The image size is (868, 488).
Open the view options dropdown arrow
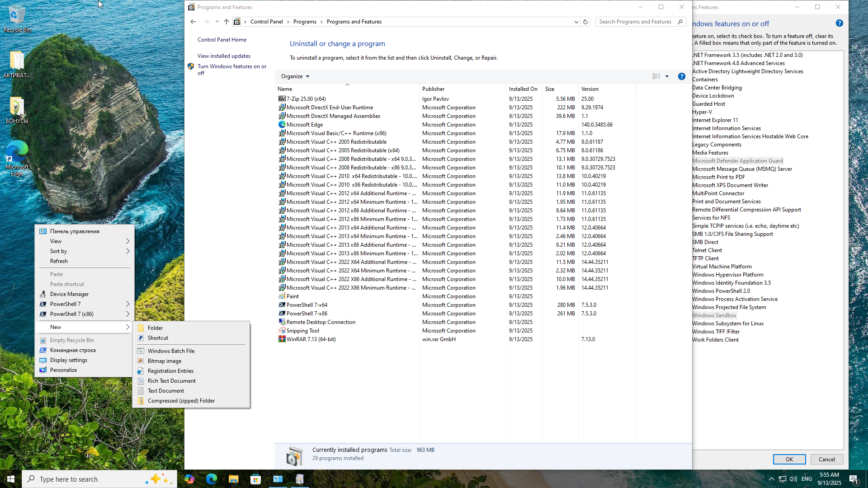[667, 76]
